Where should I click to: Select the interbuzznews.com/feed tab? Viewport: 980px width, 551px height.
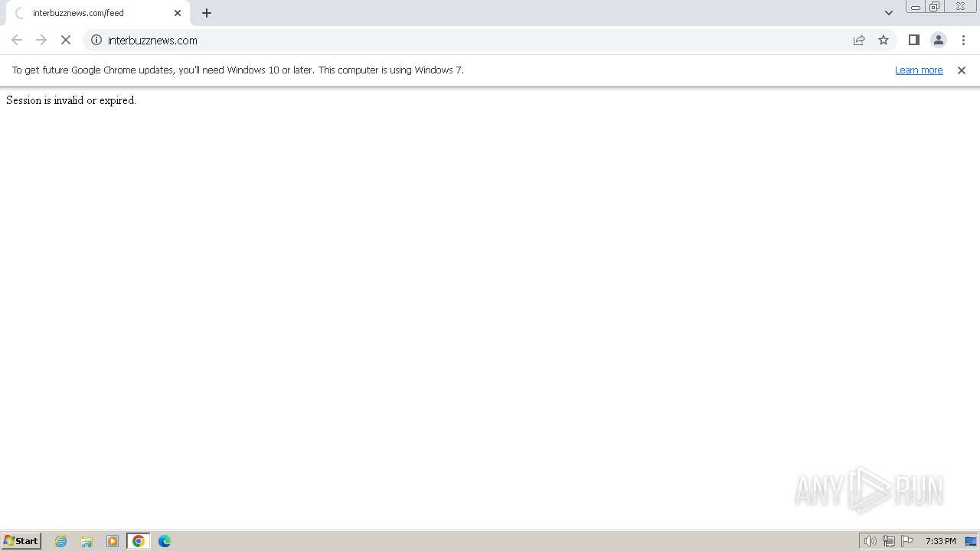click(x=98, y=13)
